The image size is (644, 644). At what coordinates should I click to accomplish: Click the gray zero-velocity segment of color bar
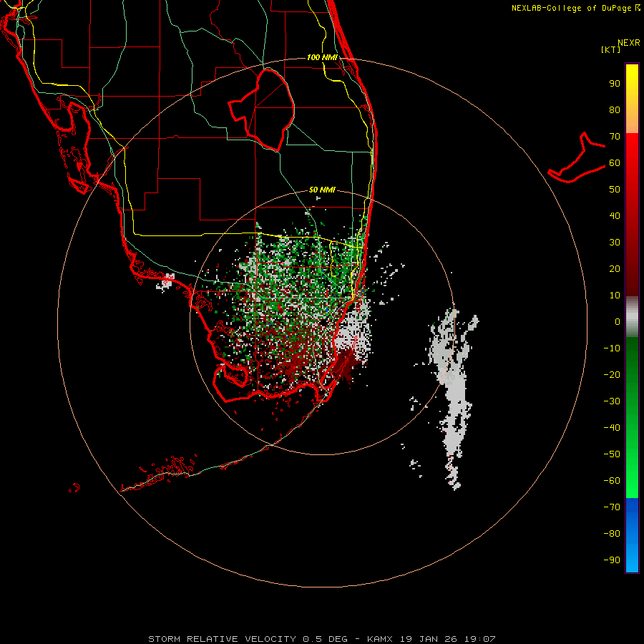click(x=632, y=317)
